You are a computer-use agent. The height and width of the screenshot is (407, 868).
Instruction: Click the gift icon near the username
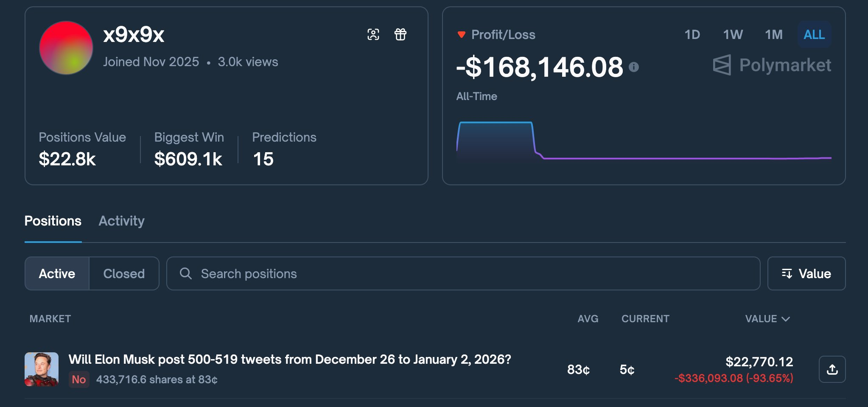(400, 34)
